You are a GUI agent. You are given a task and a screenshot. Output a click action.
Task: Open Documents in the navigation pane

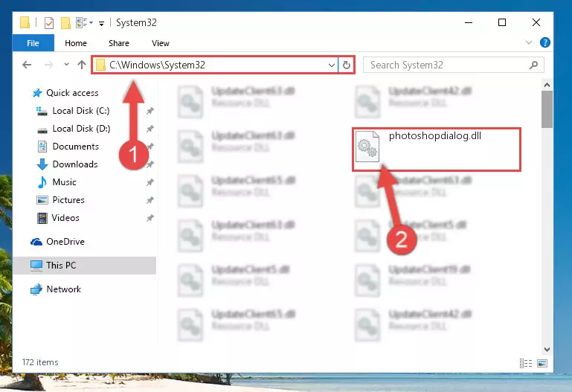[76, 147]
